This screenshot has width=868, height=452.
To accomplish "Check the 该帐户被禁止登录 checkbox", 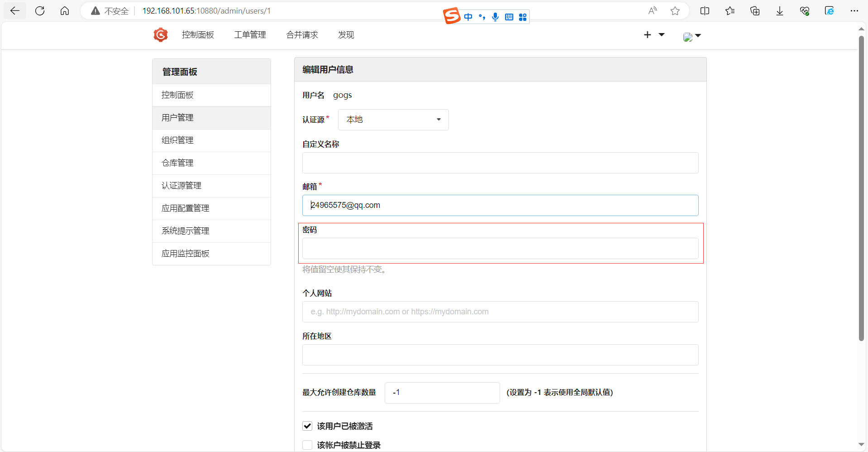I will [x=307, y=445].
